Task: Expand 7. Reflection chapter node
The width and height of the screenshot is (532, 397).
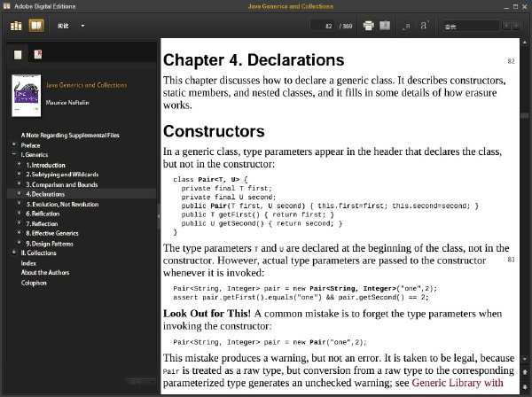Action: point(19,223)
